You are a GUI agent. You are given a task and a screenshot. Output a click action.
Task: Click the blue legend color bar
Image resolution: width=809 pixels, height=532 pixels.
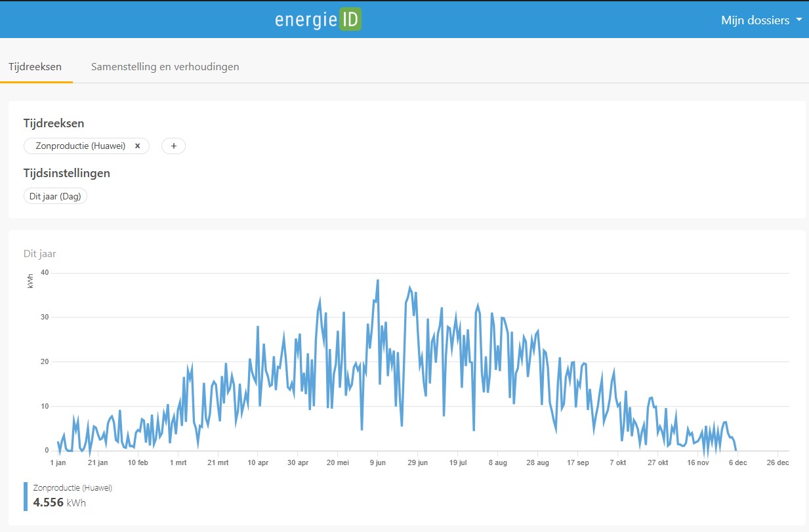click(x=26, y=496)
